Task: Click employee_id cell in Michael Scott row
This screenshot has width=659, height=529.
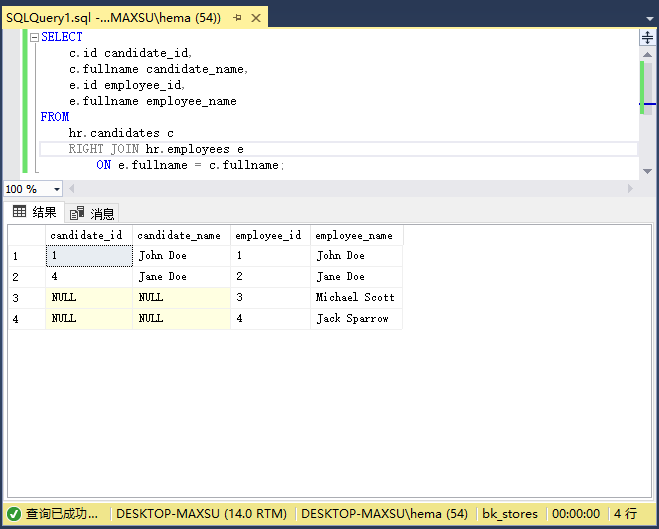Action: (270, 298)
